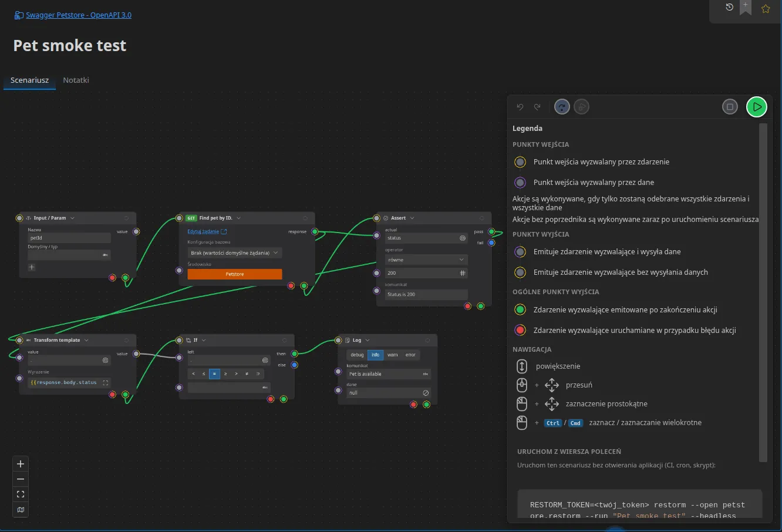Click the target icon in If left field
Screen dimensions: 782x532
(x=265, y=360)
